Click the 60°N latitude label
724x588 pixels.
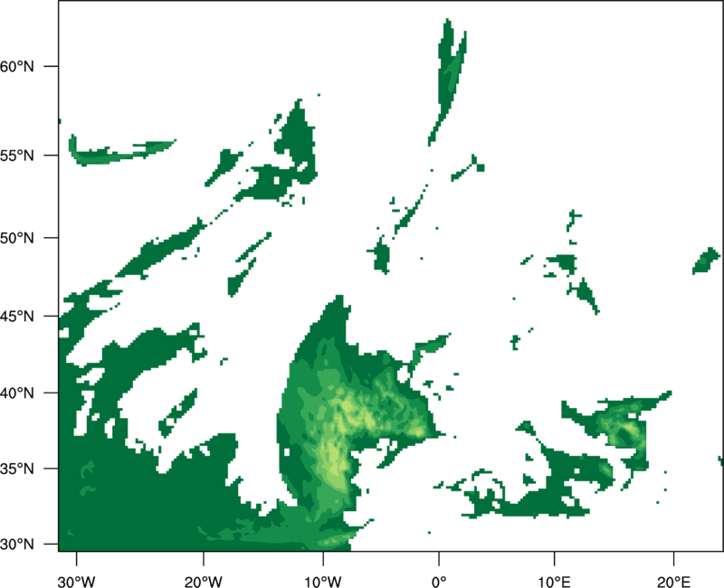[x=17, y=66]
